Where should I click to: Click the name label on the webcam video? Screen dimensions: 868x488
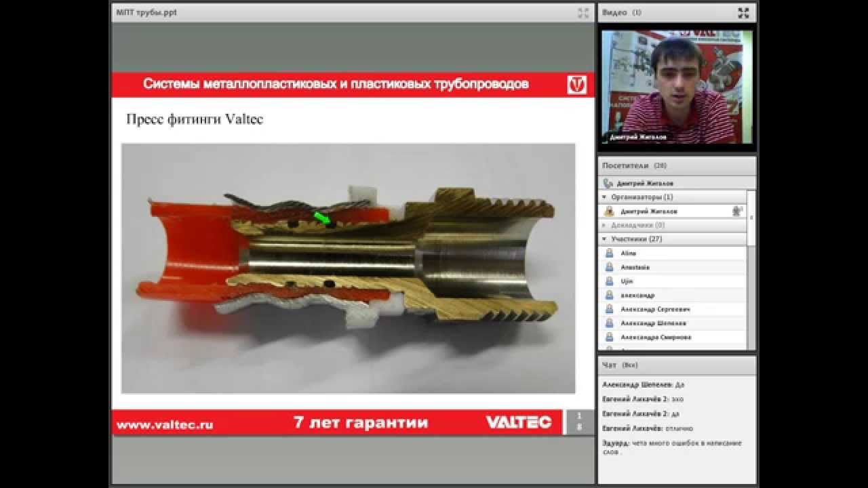(x=638, y=137)
